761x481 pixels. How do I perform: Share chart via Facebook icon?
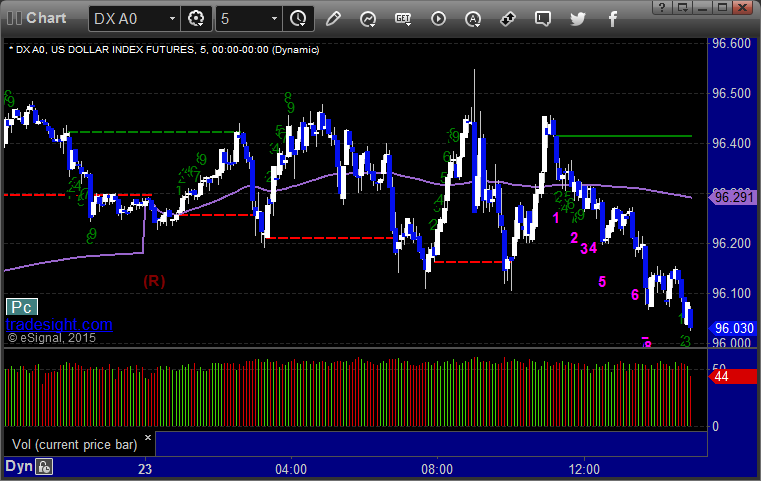[x=612, y=19]
